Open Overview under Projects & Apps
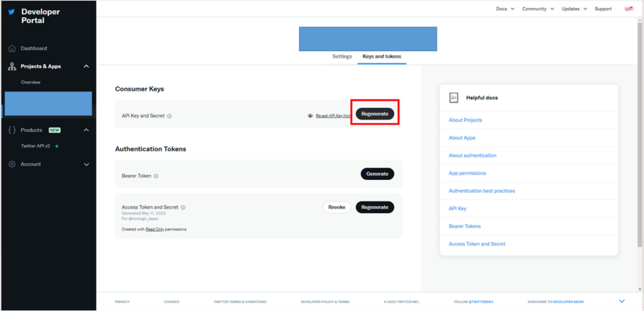644x311 pixels. click(31, 82)
